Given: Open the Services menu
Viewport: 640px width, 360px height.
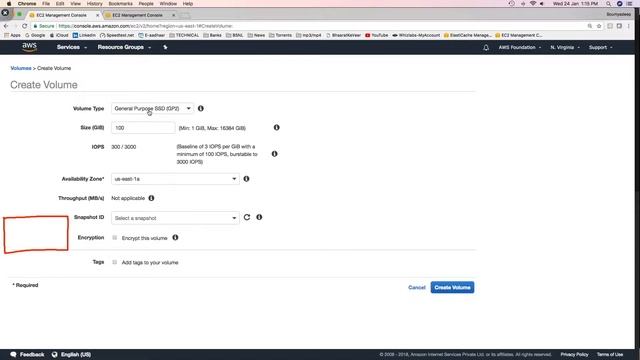Looking at the screenshot, I should [x=71, y=47].
